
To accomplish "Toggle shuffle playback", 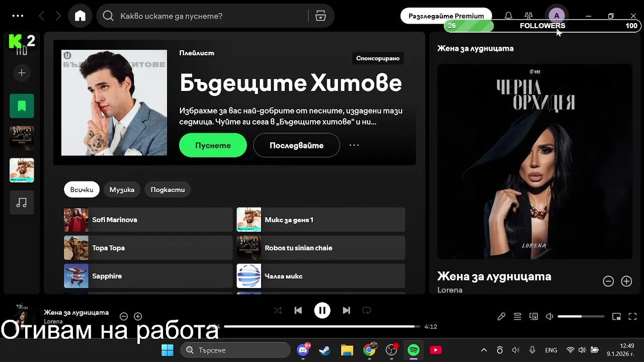I will click(278, 310).
